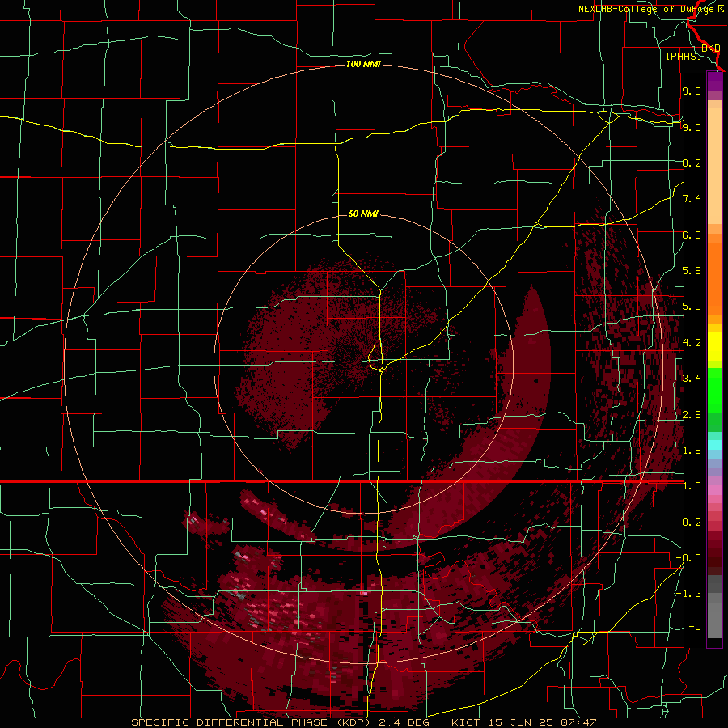Viewport: 728px width, 728px height.
Task: Pick the purple swatch at the legend top
Action: pyautogui.click(x=714, y=81)
